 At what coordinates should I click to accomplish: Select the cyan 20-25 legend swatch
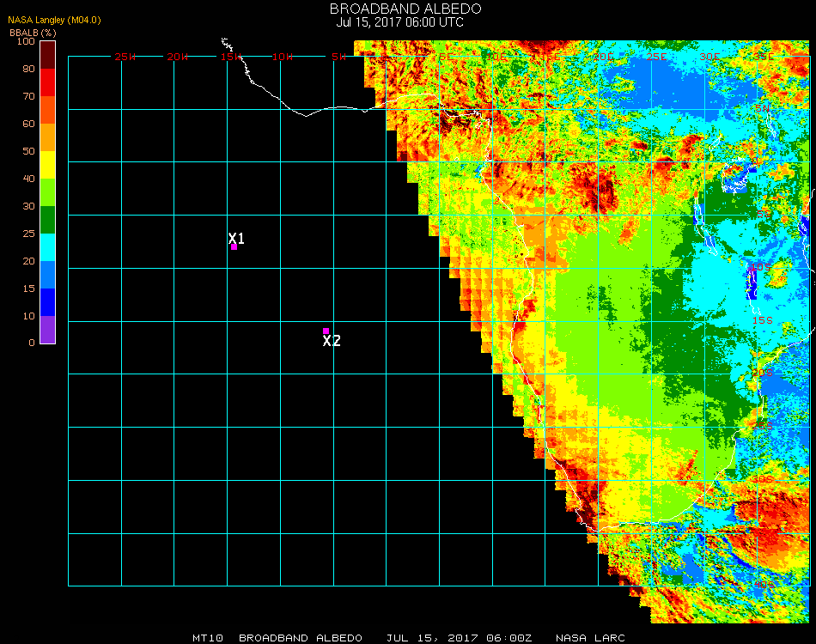[47, 247]
